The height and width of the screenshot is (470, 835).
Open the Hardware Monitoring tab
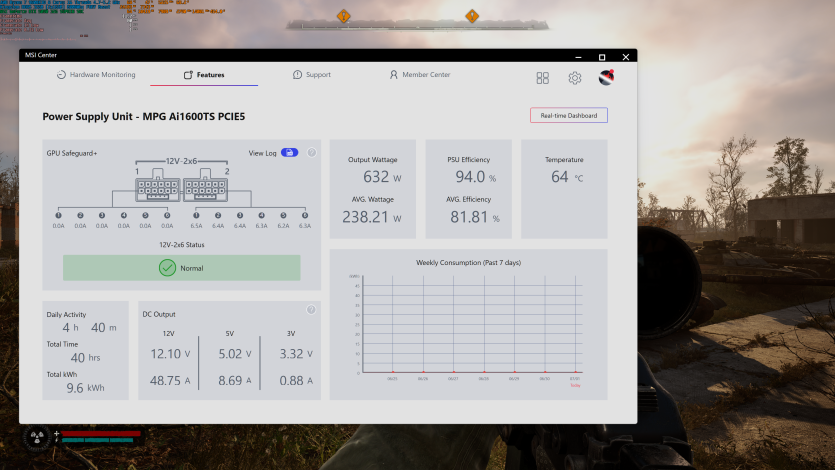[x=96, y=75]
